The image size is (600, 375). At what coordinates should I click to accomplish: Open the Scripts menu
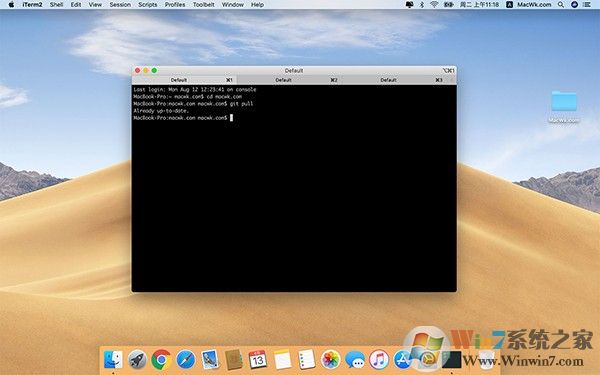[148, 5]
